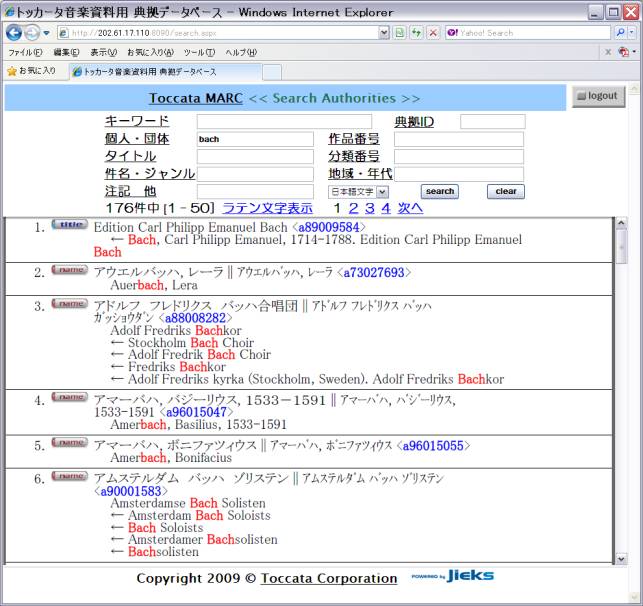Open the ヘルプ(H) menu
The height and width of the screenshot is (606, 643).
point(241,52)
